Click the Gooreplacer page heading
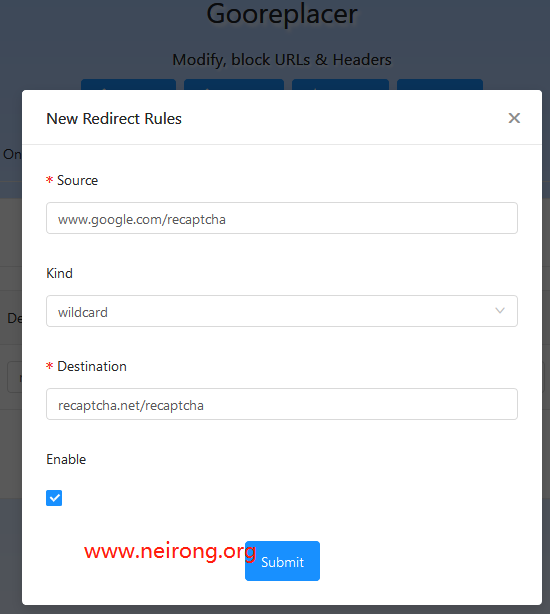Screen dimensions: 550x614 tap(282, 14)
